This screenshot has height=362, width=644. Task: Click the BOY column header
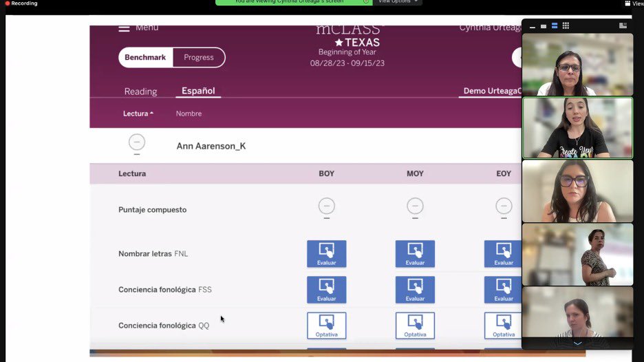click(327, 173)
